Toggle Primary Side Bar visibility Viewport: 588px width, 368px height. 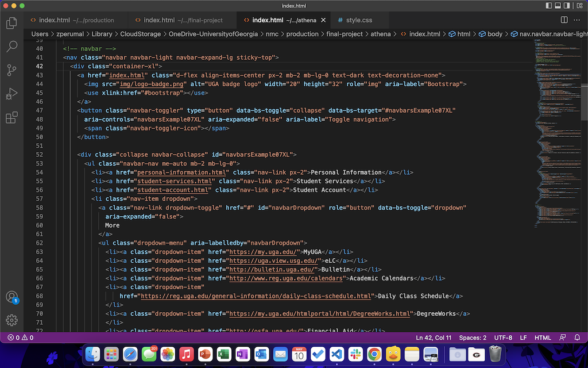[x=548, y=6]
